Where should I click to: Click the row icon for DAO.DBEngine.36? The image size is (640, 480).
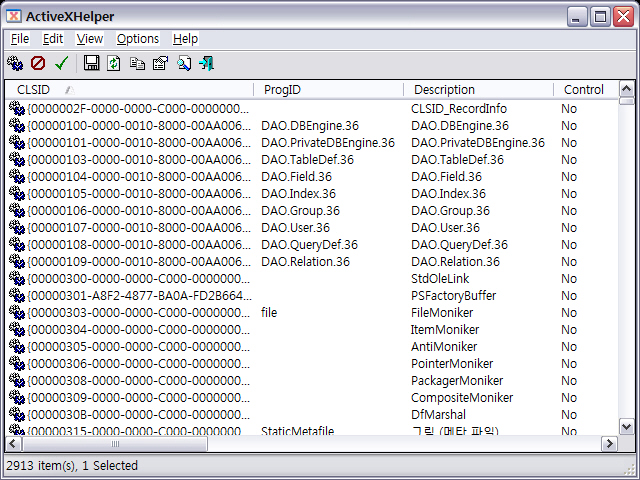(x=17, y=125)
